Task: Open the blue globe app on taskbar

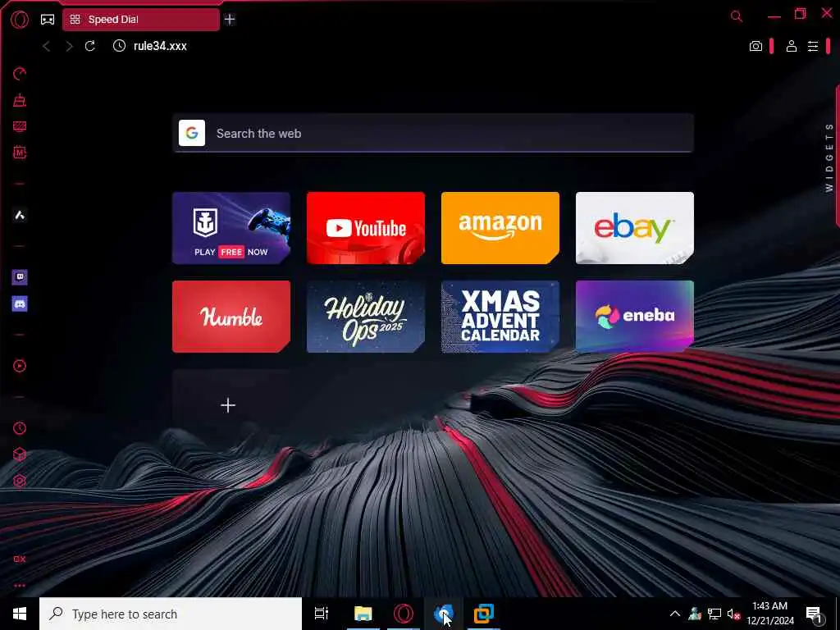Action: click(444, 614)
